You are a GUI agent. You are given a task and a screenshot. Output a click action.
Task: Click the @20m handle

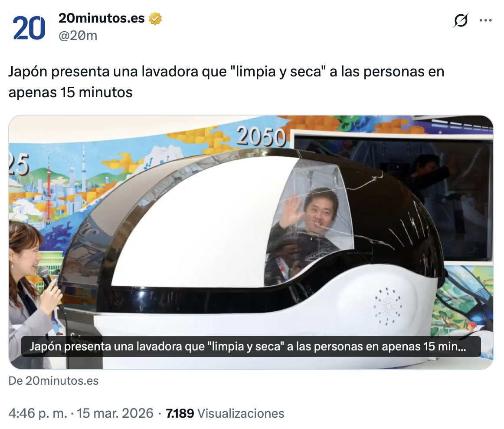(78, 36)
